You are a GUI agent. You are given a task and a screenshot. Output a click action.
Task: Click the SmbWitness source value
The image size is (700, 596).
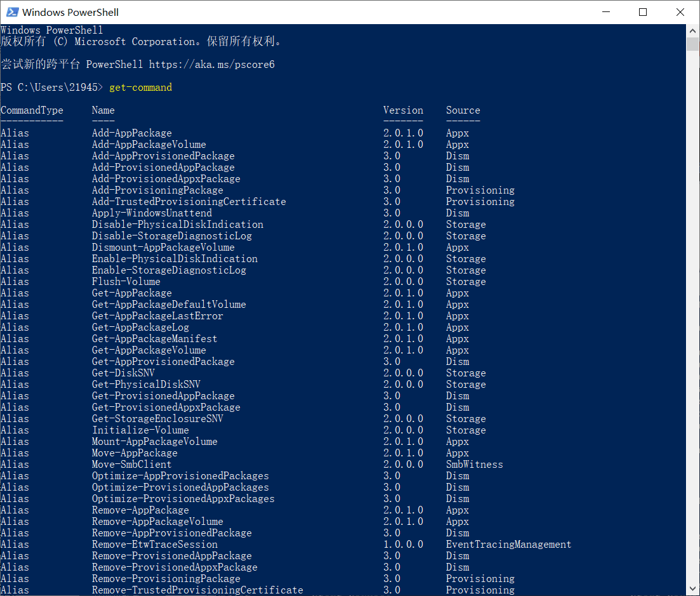coord(475,465)
